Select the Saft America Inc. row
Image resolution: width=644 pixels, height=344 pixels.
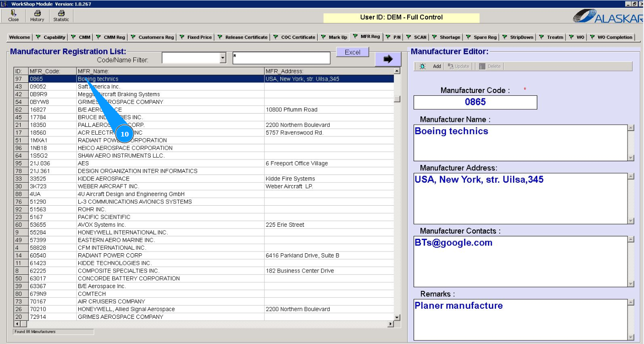204,87
